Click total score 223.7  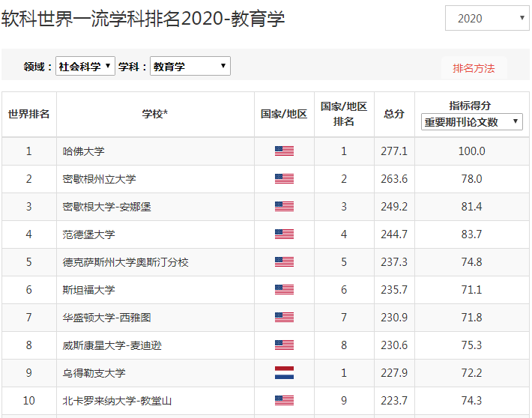click(394, 400)
